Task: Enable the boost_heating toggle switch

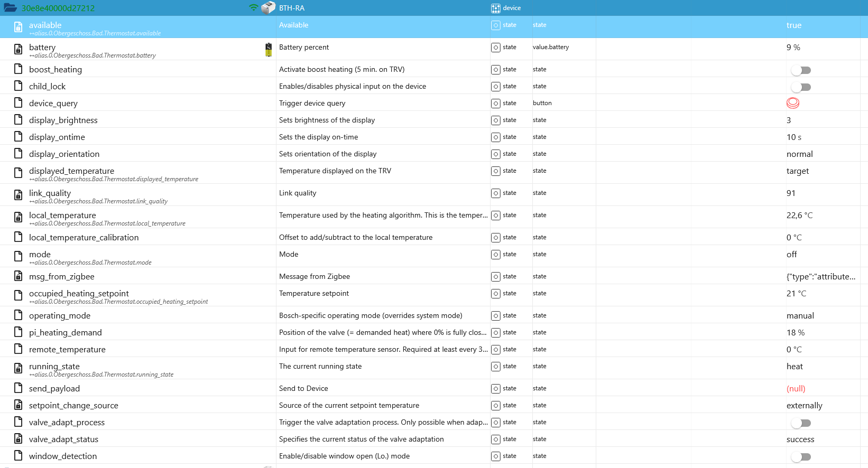Action: 801,70
